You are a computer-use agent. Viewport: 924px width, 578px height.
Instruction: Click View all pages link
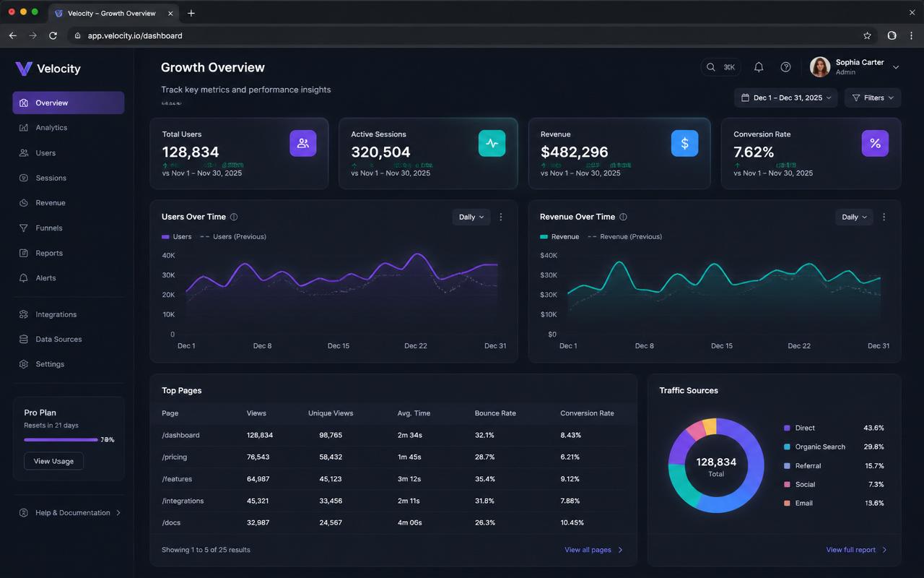click(593, 550)
